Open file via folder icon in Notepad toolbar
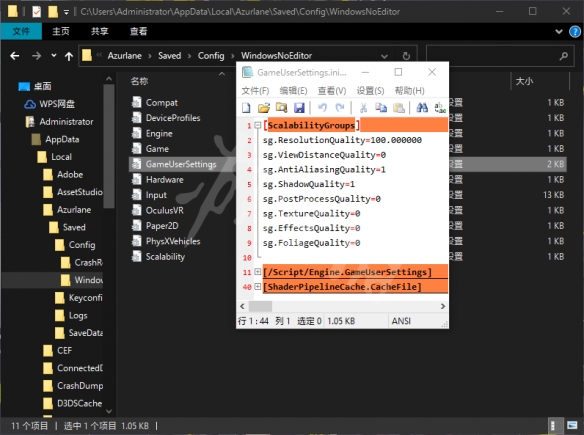Screen dimensions: 584x435 click(264, 108)
